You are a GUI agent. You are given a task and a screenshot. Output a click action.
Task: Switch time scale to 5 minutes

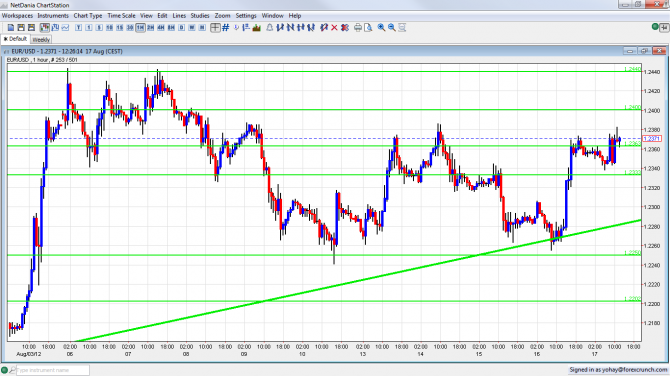(99, 27)
